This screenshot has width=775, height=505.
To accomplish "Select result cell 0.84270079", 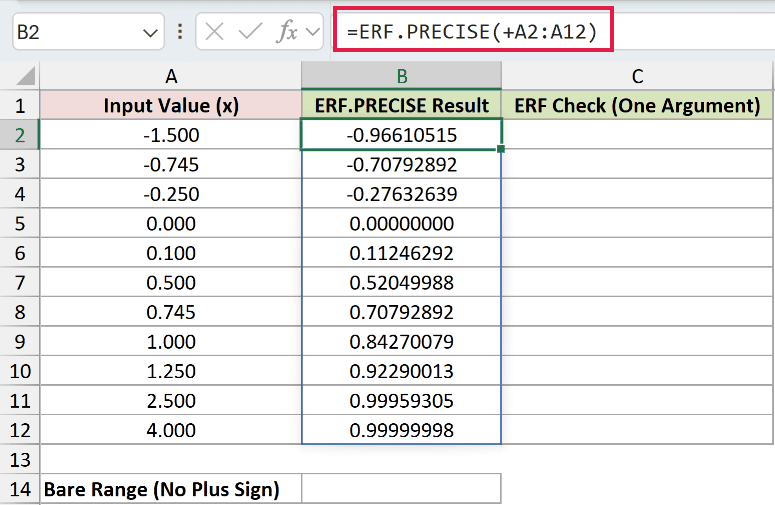I will pos(401,341).
